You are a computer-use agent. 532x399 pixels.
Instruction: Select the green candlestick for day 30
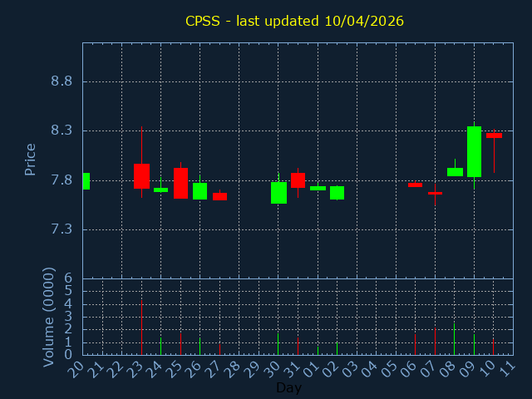pyautogui.click(x=279, y=193)
